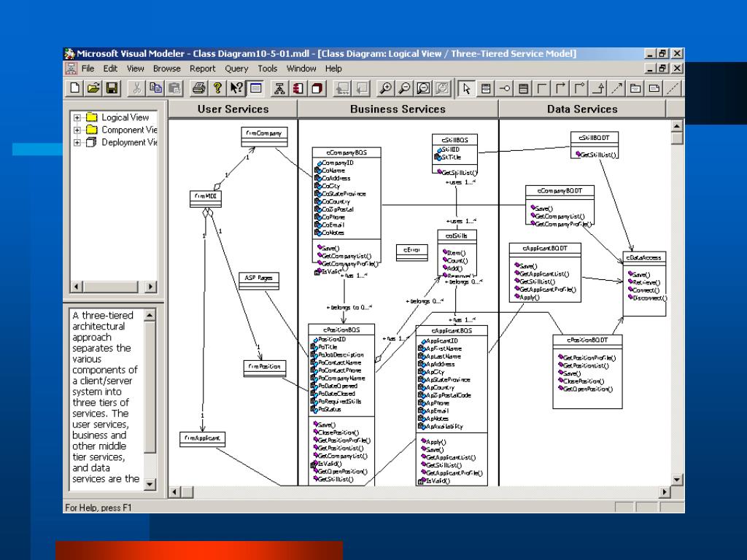The width and height of the screenshot is (747, 560).
Task: Click the Copy toolbar icon
Action: (155, 88)
